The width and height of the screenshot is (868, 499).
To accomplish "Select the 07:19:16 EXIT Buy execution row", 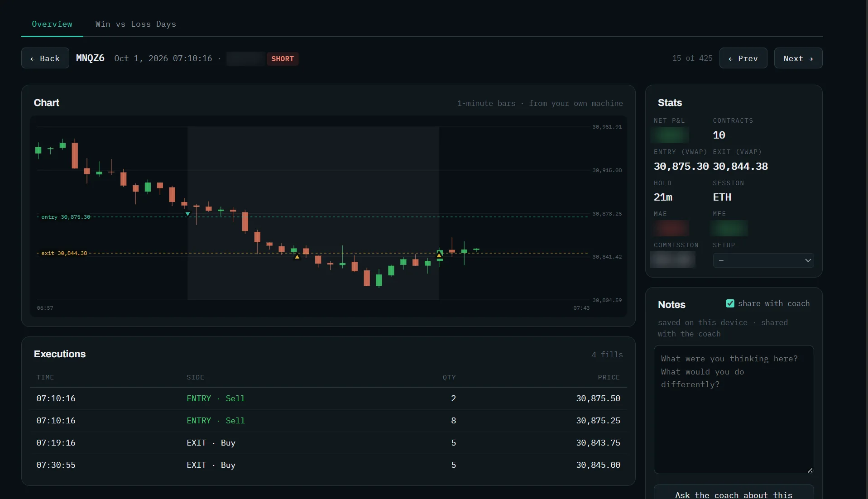I will point(328,443).
